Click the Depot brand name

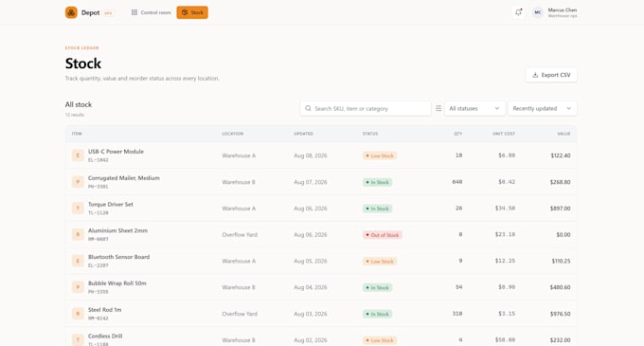(90, 12)
